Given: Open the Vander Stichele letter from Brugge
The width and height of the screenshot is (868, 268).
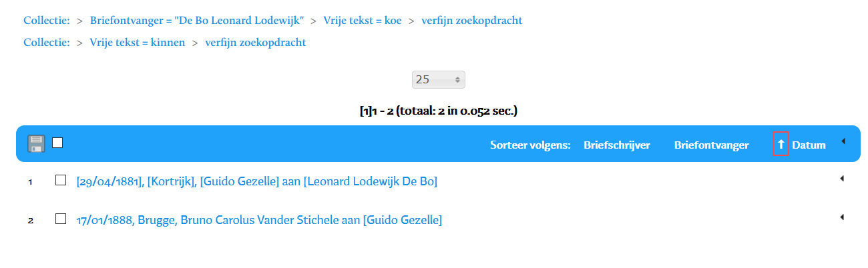Looking at the screenshot, I should [x=259, y=220].
